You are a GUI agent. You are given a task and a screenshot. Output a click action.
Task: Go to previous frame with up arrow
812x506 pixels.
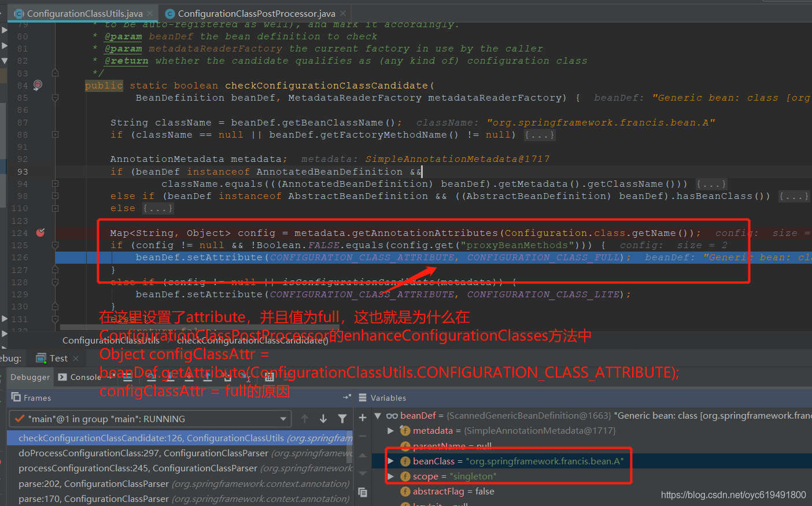pyautogui.click(x=305, y=419)
